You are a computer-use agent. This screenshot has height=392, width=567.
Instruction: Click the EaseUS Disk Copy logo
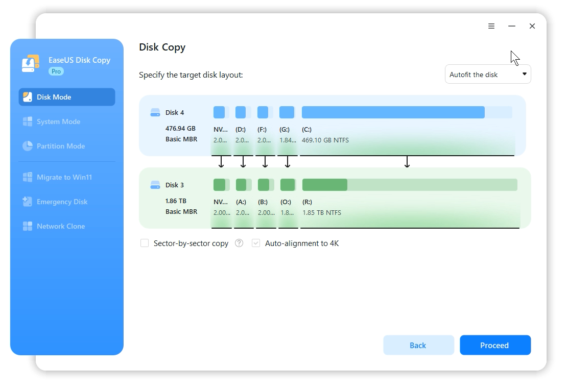(31, 64)
